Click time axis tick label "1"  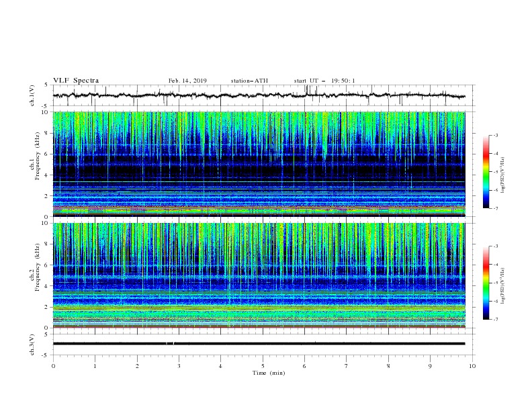coord(95,366)
